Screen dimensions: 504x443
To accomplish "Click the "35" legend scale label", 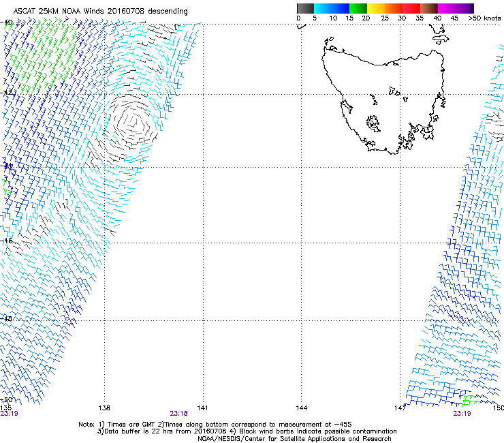I will [420, 18].
